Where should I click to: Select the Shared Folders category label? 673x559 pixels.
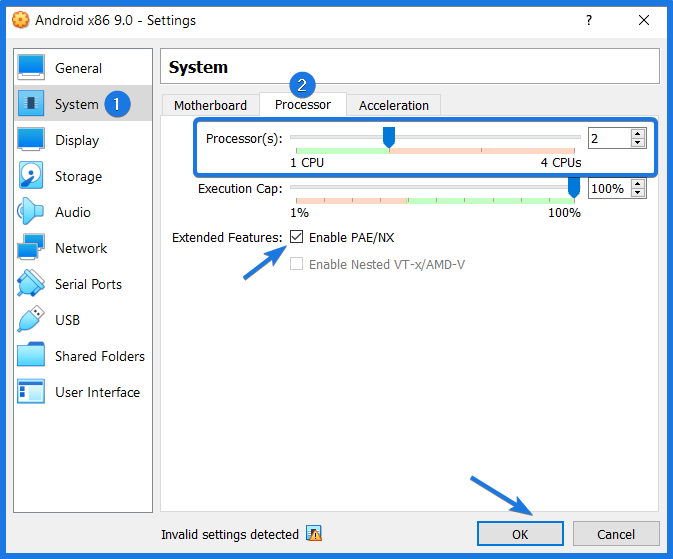pyautogui.click(x=100, y=356)
